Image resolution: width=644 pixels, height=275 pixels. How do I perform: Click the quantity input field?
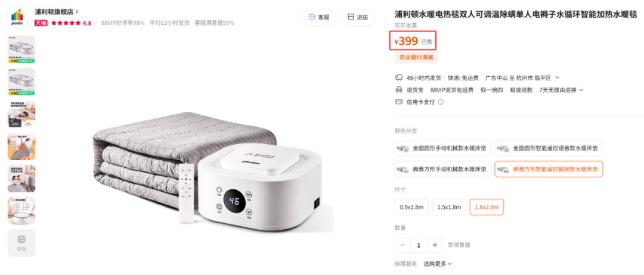419,245
